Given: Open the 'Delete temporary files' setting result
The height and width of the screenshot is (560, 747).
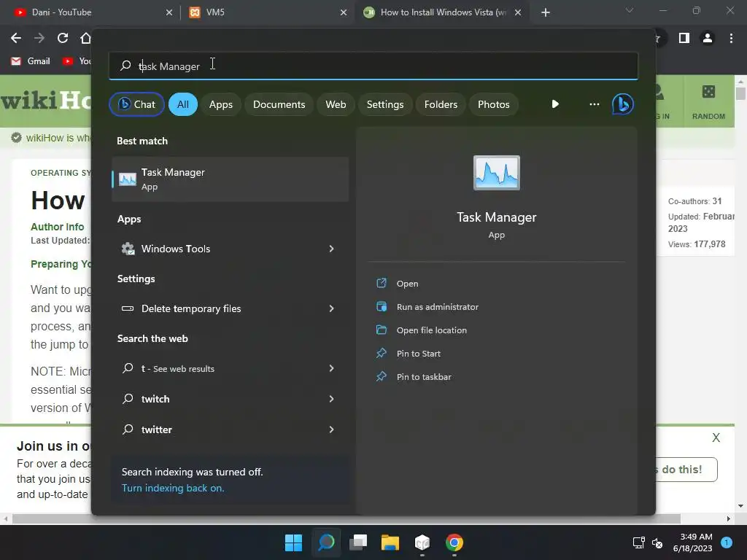Looking at the screenshot, I should click(x=230, y=308).
